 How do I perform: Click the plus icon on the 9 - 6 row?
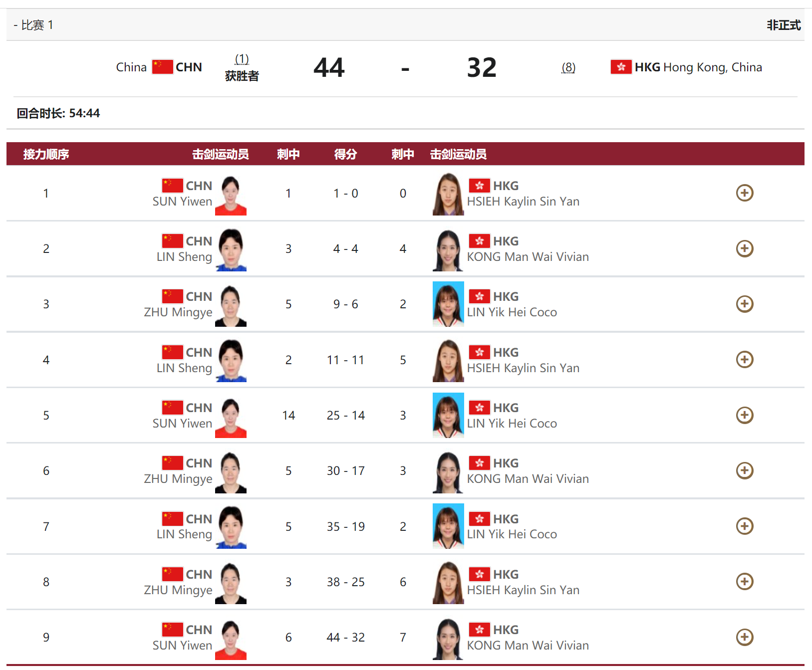click(x=744, y=304)
